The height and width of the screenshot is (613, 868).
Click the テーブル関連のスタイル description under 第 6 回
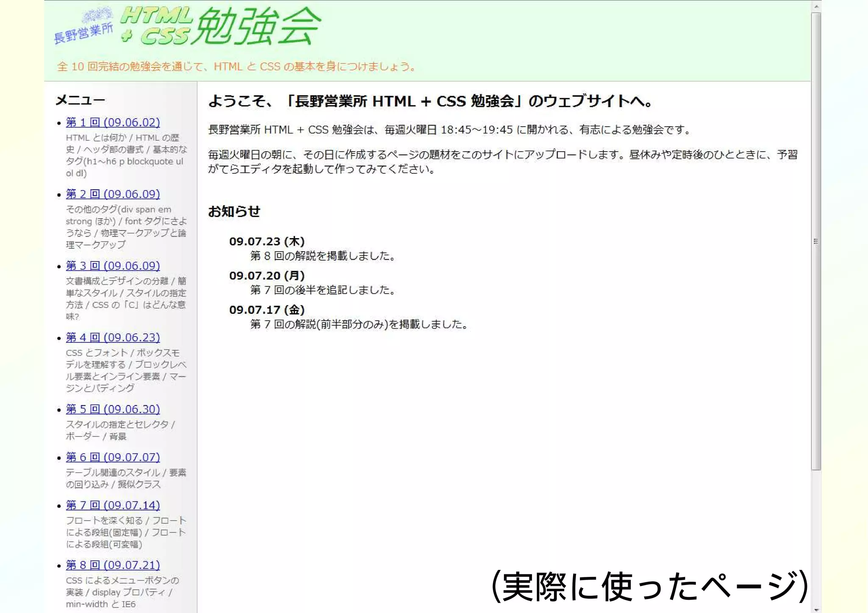pos(126,478)
